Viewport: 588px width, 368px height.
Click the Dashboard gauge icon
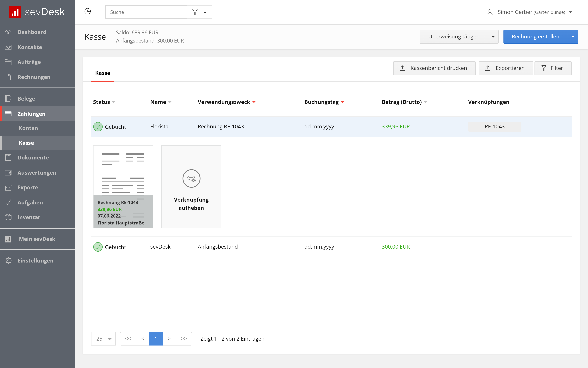8,32
